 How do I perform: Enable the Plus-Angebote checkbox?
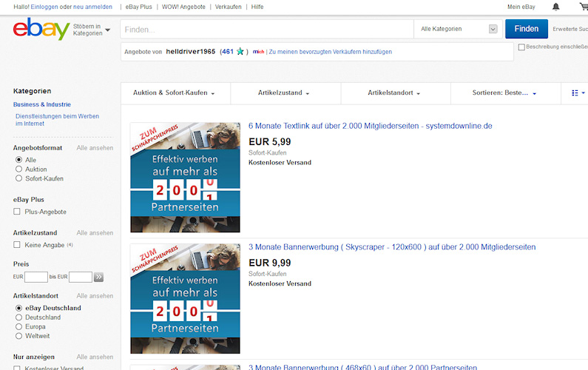pos(17,212)
